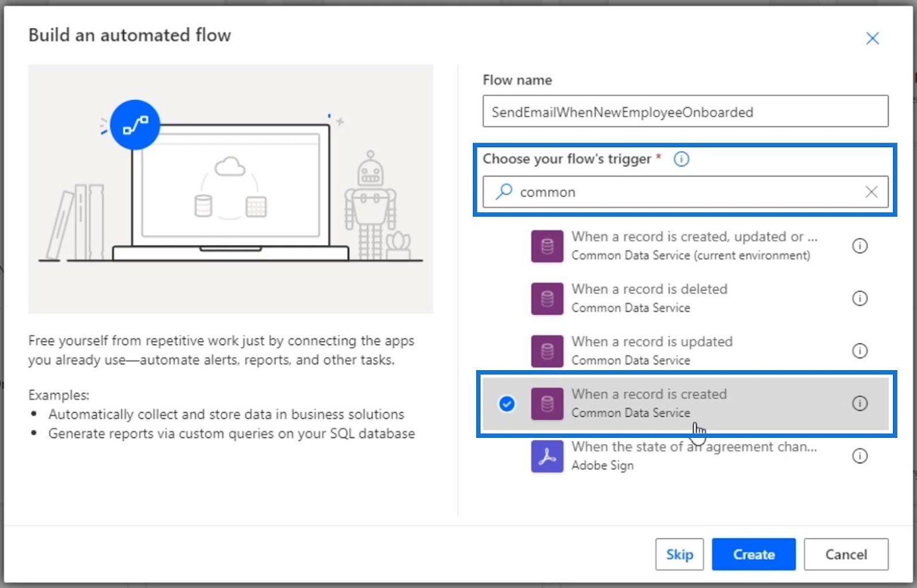The image size is (917, 588).
Task: Click into the Flow name text field
Action: click(x=685, y=112)
